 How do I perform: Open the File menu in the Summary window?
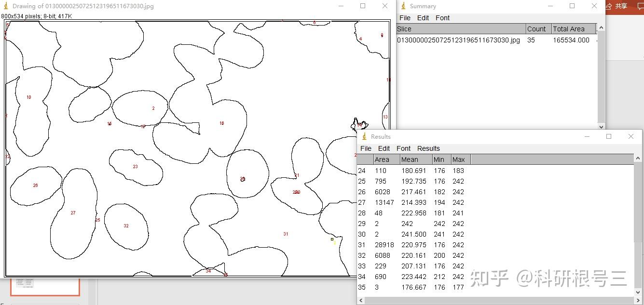tap(405, 18)
